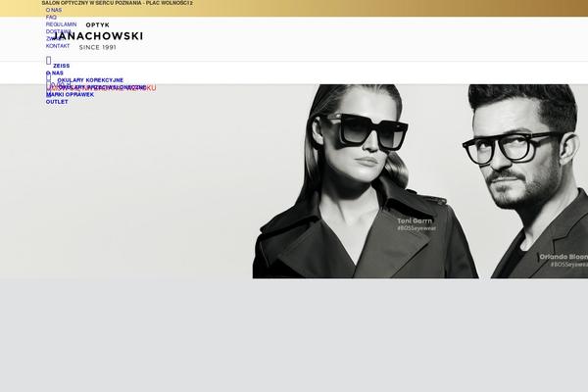Viewport: 588px width, 392px height.
Task: Open the OUTLET menu item
Action: pyautogui.click(x=57, y=102)
